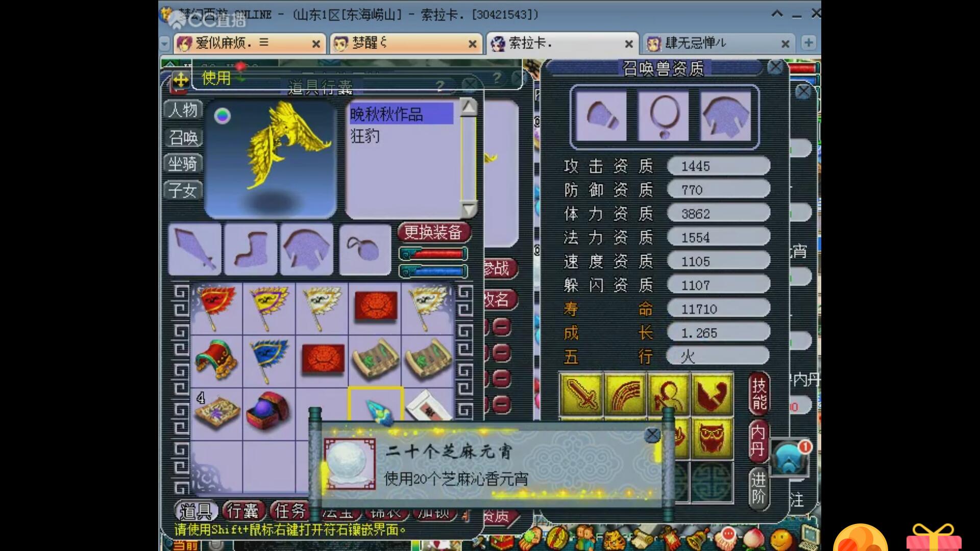Image resolution: width=980 pixels, height=551 pixels.
Task: Switch to the 肆无忌惮 character tab
Action: [719, 43]
